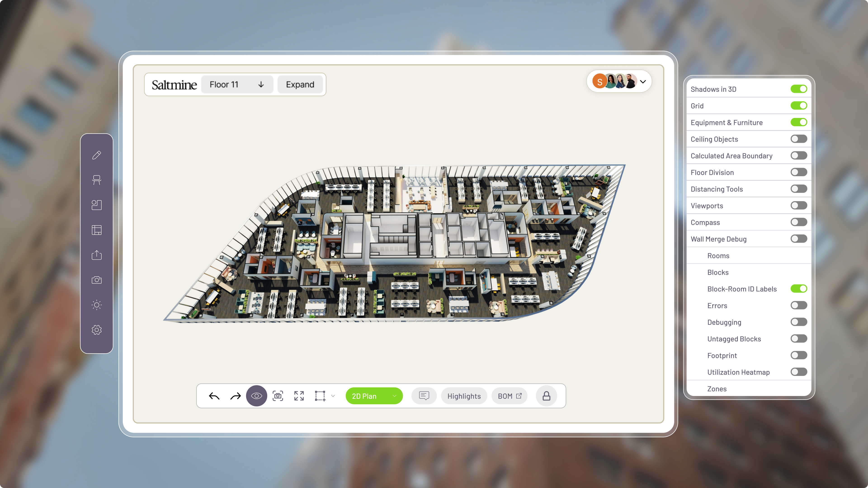
Task: Select the pencil edit tool in left sidebar
Action: pos(97,155)
